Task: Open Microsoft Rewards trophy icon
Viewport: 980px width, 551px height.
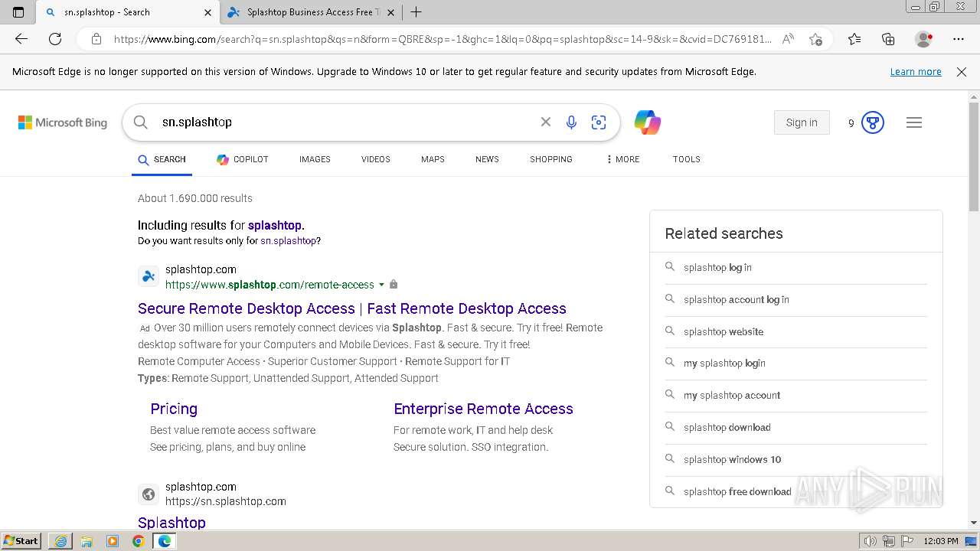Action: click(873, 122)
